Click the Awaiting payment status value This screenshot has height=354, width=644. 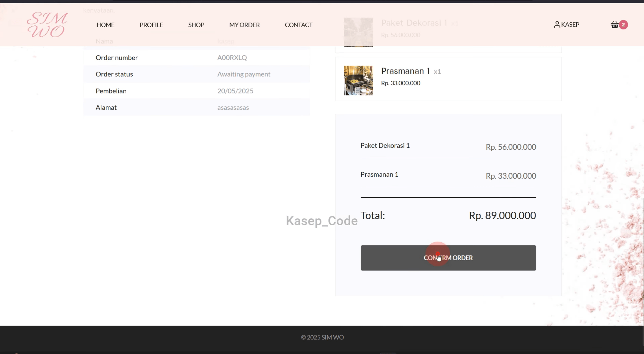click(x=244, y=74)
